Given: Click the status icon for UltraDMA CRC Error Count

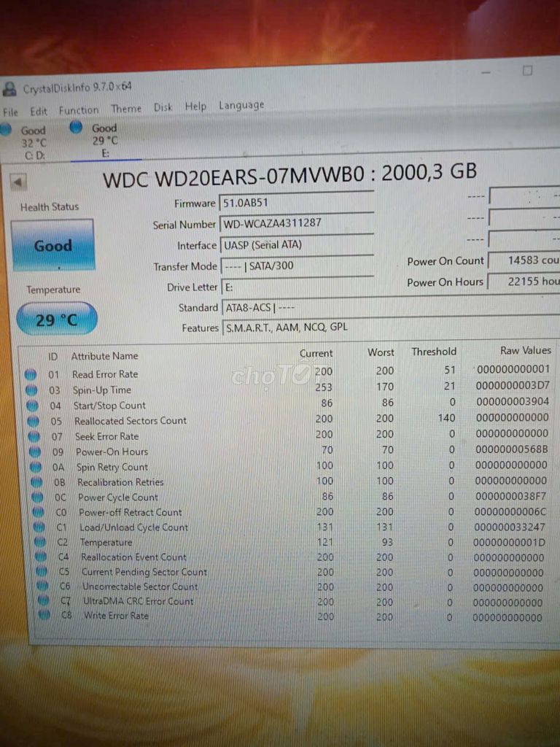Looking at the screenshot, I should tap(43, 601).
